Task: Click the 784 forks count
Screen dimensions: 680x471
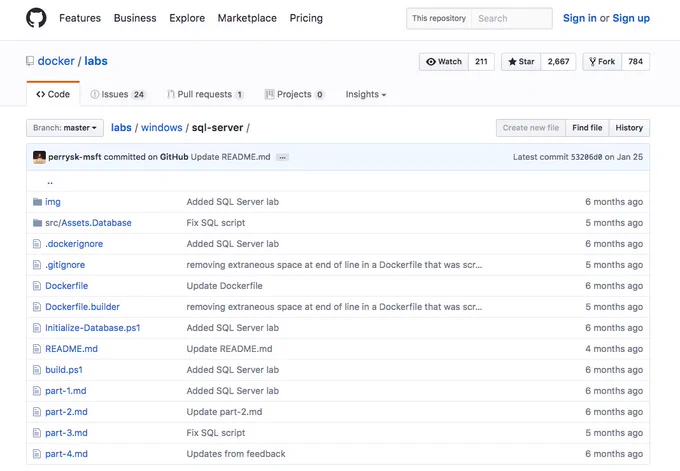Action: 635,62
